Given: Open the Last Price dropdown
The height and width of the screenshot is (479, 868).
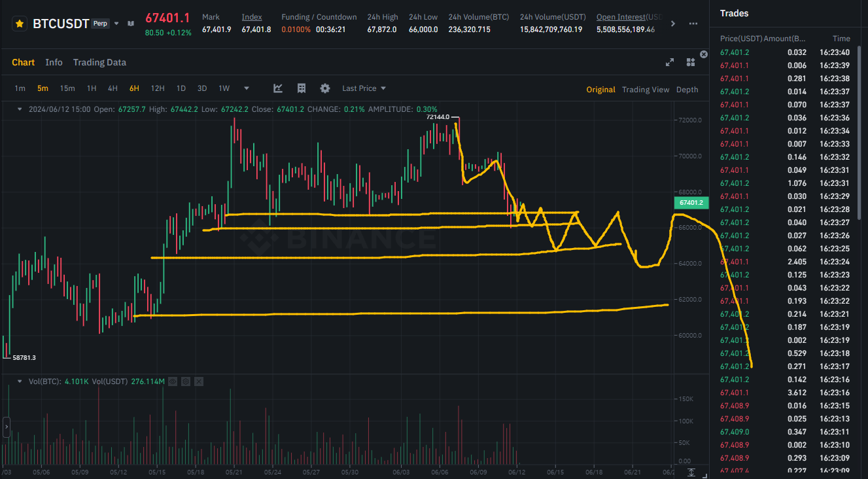Looking at the screenshot, I should (364, 88).
